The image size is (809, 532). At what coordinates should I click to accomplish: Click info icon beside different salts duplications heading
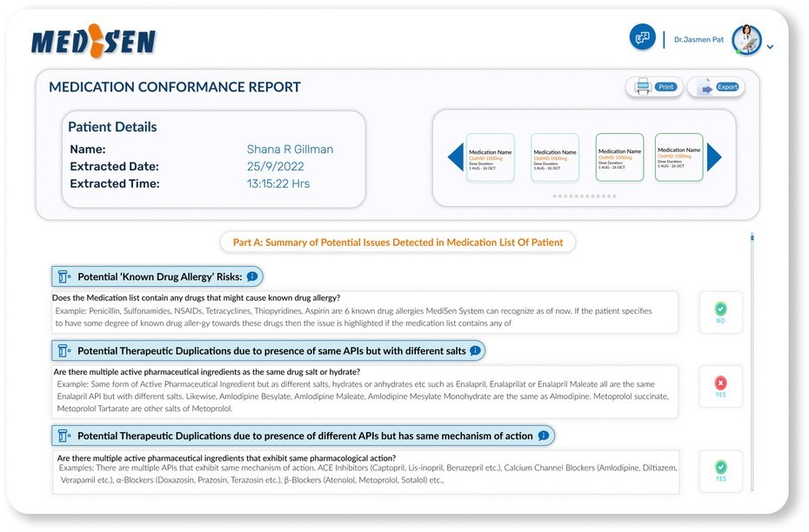(x=475, y=350)
